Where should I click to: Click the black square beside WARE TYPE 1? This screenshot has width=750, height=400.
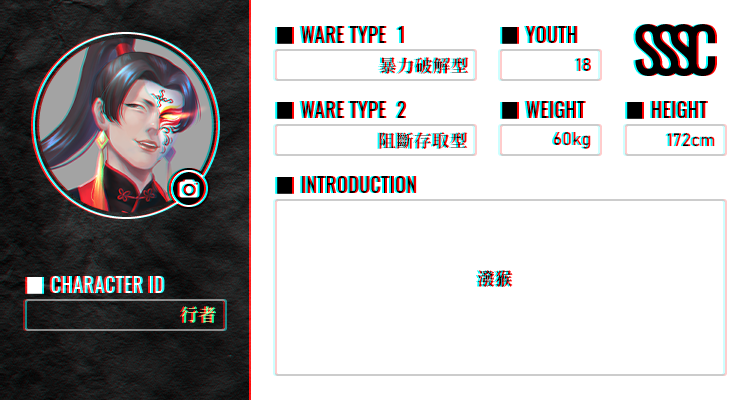coord(285,35)
